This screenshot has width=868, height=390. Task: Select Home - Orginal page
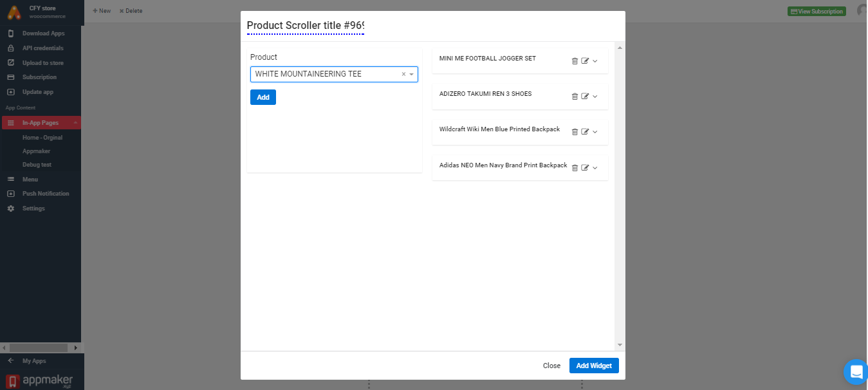[x=42, y=138]
